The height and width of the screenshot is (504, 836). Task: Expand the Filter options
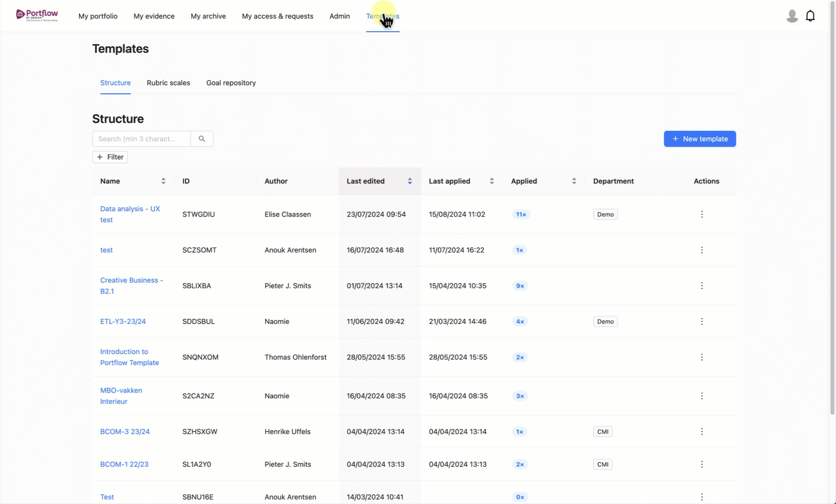(110, 157)
